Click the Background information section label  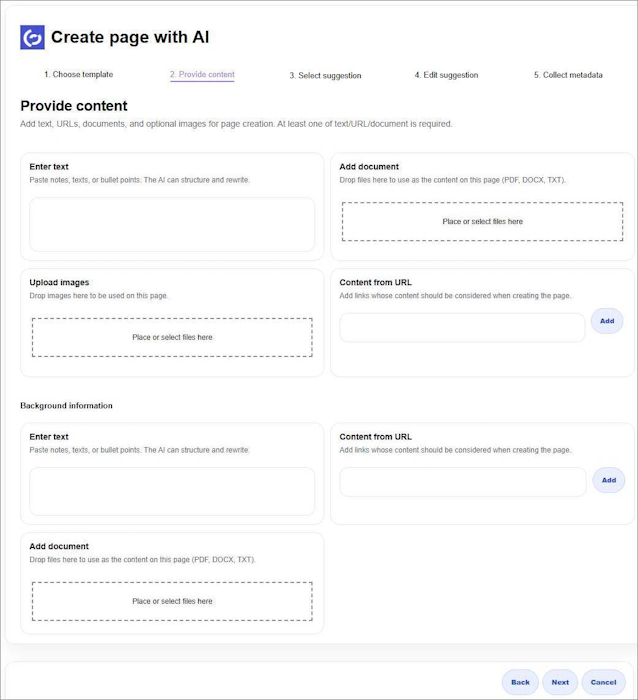pos(66,406)
